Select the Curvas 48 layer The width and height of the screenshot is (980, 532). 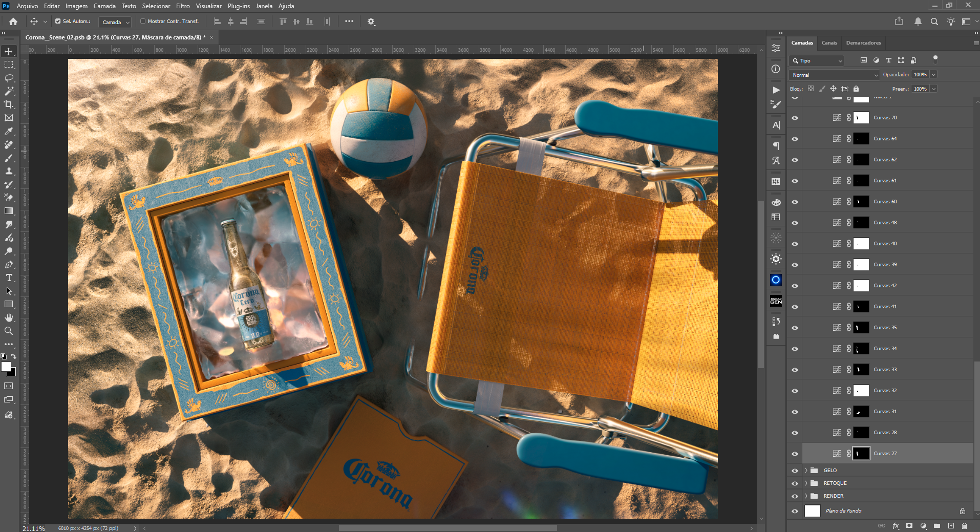click(x=887, y=223)
